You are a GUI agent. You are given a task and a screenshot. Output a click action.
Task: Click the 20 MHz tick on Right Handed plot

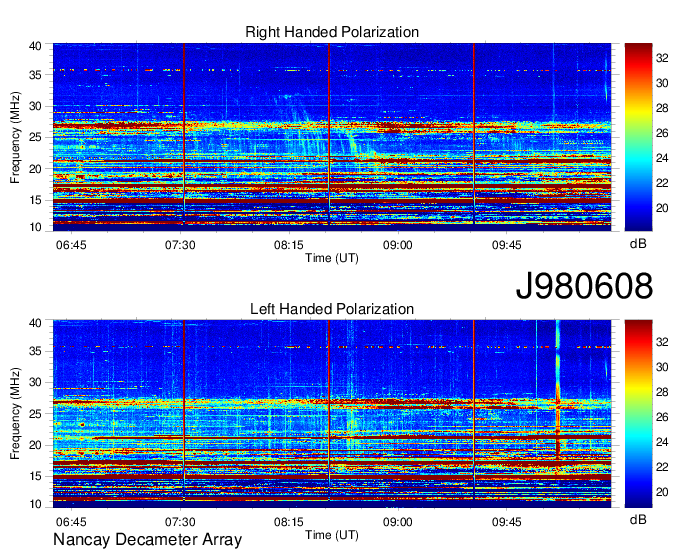36,169
